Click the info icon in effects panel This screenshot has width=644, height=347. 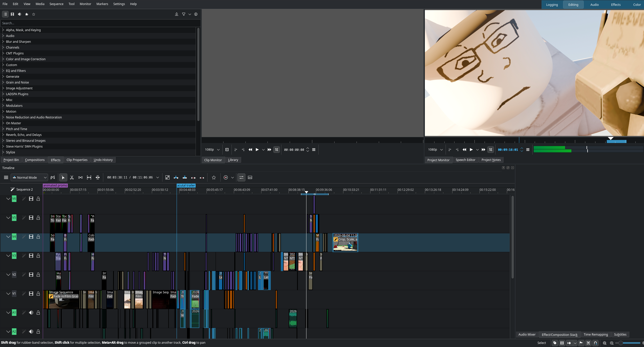(x=196, y=14)
